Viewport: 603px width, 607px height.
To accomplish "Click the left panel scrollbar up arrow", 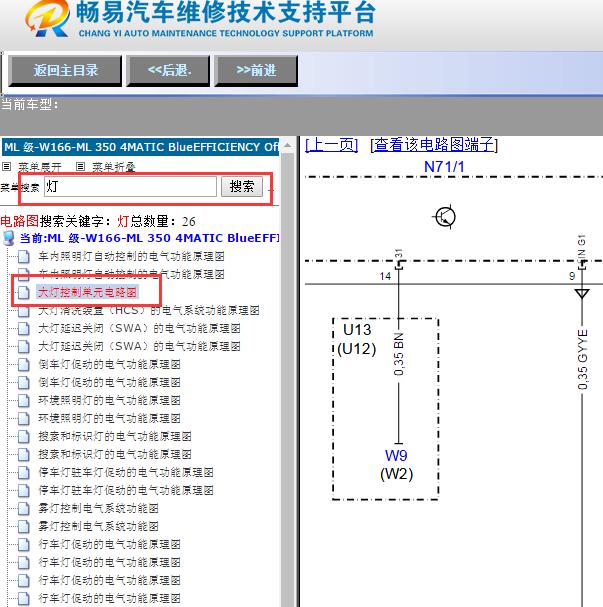I will point(288,146).
